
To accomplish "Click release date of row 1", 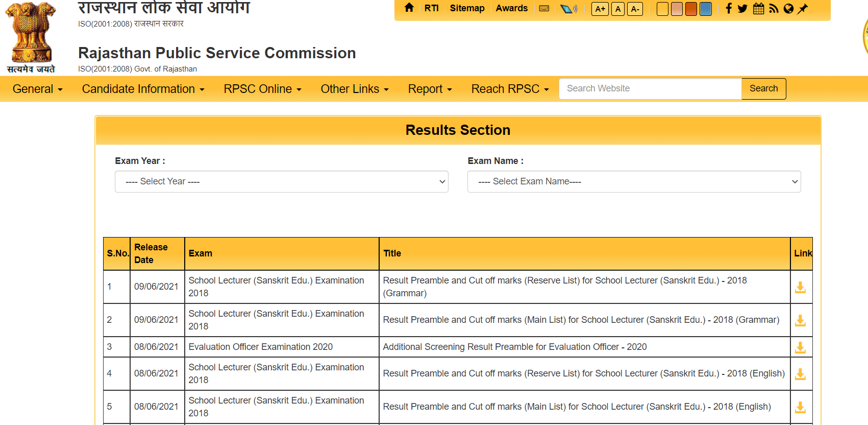I will tap(156, 287).
